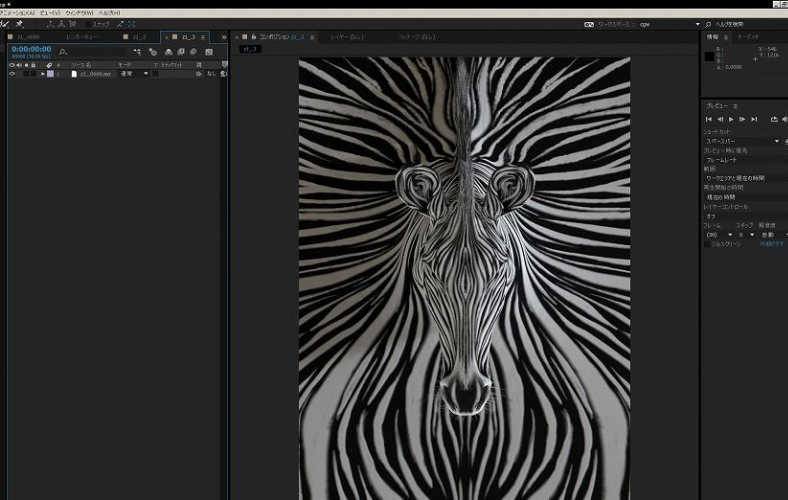
Task: Open the graph editor icon
Action: pyautogui.click(x=209, y=52)
